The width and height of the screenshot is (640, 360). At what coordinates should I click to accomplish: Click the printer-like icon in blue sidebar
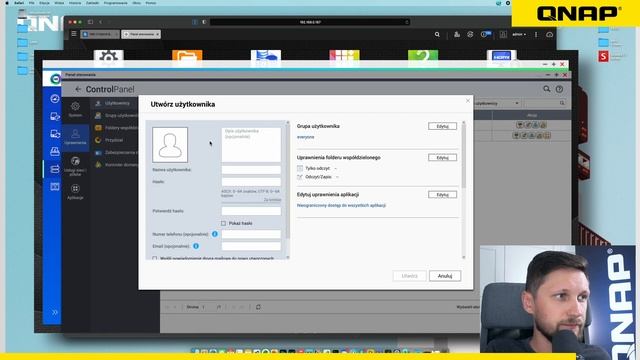point(55,151)
